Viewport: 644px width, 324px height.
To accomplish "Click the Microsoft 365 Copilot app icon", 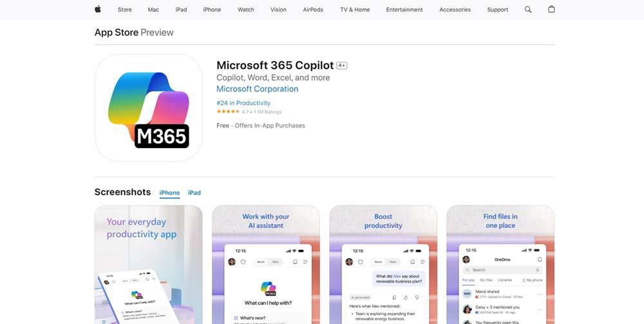I will coord(148,108).
